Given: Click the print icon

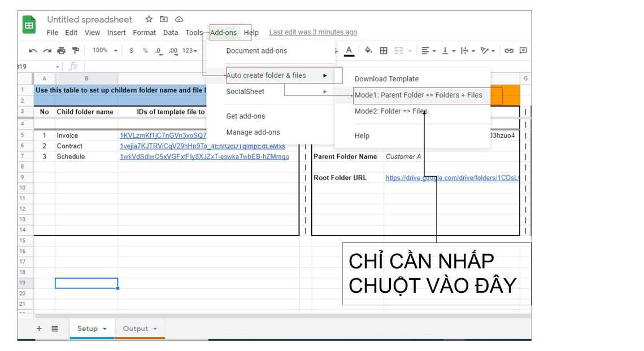Looking at the screenshot, I should coord(61,51).
